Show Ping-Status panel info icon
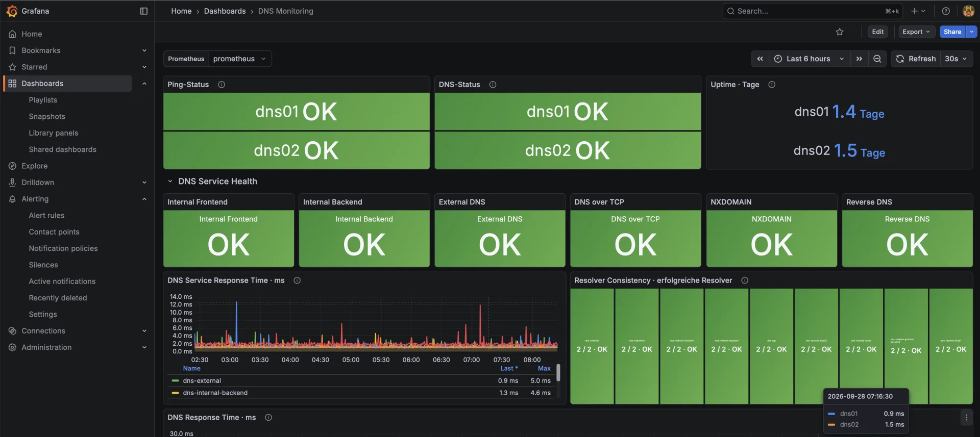This screenshot has width=980, height=437. (x=222, y=85)
